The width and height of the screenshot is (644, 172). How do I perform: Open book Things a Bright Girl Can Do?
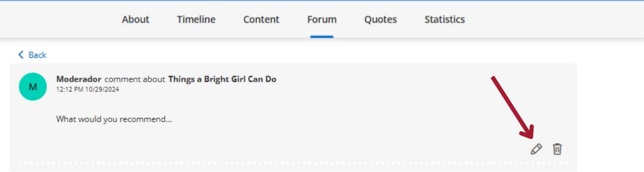pos(222,79)
